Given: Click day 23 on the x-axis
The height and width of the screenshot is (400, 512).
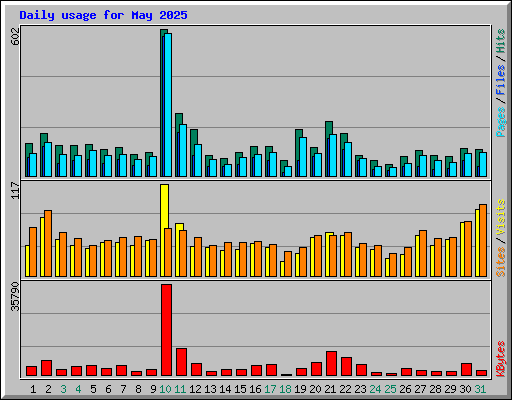Looking at the screenshot, I should (360, 389).
